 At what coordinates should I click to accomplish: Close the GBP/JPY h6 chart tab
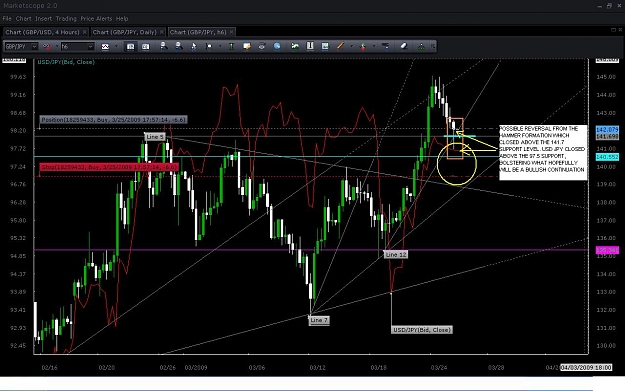(231, 32)
